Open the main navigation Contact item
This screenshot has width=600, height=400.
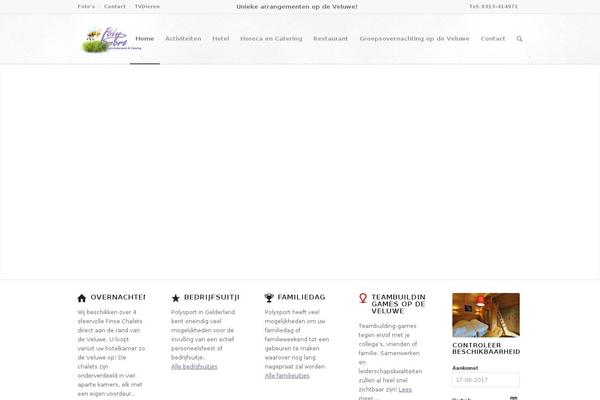493,39
